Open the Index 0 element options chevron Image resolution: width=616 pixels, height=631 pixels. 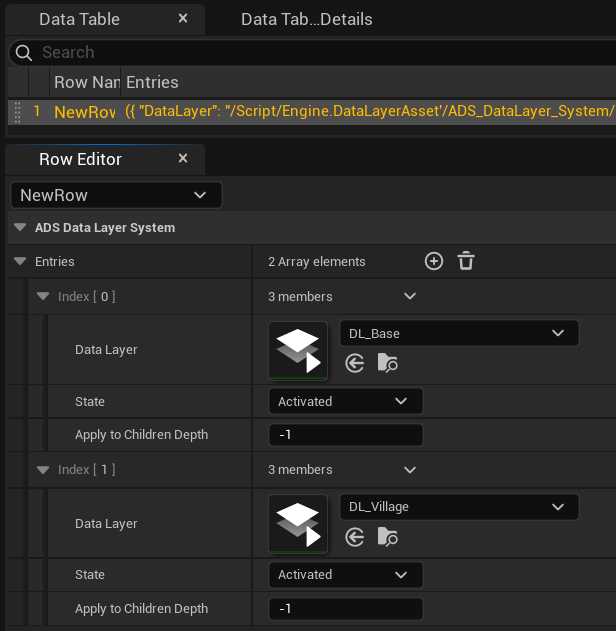(410, 297)
